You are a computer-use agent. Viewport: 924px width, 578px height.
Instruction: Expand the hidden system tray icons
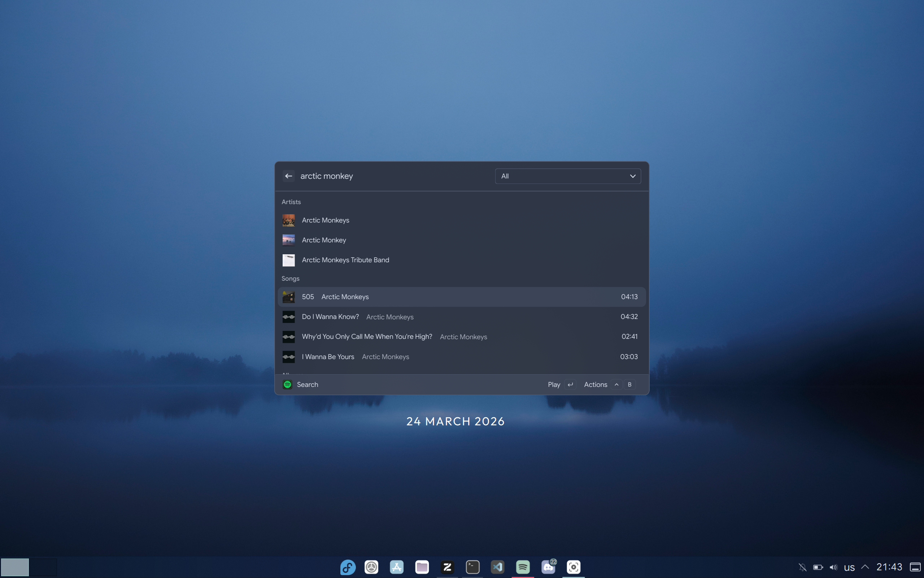[x=865, y=567]
